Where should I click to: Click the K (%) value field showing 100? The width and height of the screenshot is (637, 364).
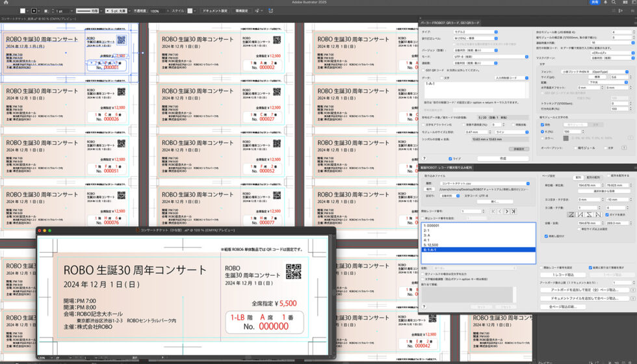click(x=572, y=131)
